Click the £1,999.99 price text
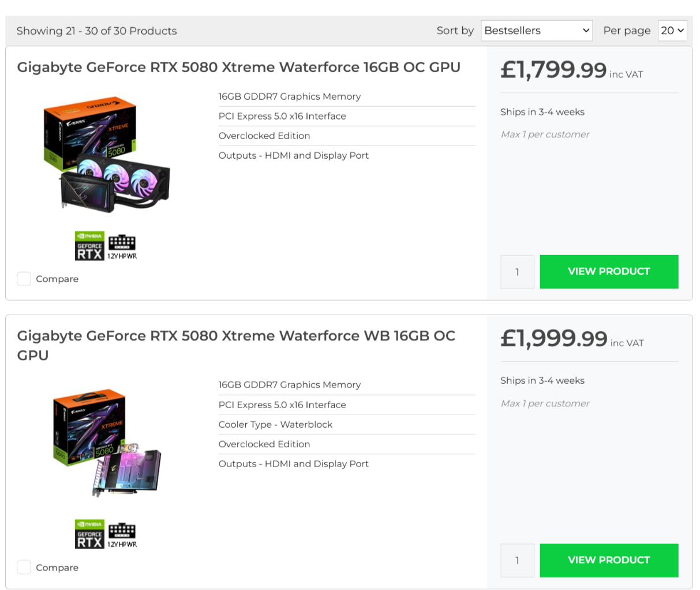This screenshot has width=700, height=590. click(x=553, y=339)
